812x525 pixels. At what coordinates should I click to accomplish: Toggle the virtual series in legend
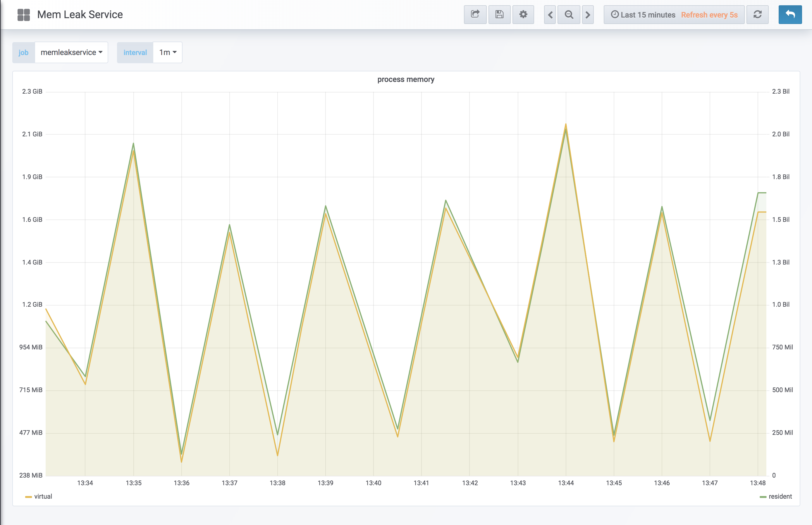click(43, 496)
